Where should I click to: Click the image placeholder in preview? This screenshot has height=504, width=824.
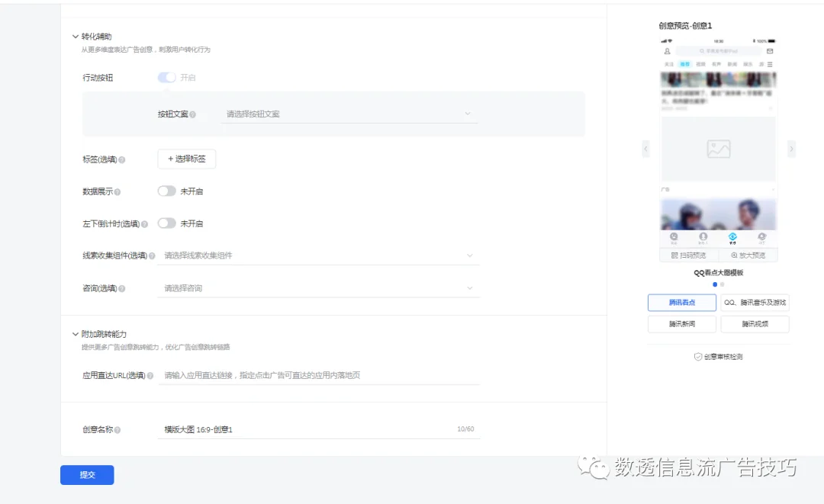719,149
